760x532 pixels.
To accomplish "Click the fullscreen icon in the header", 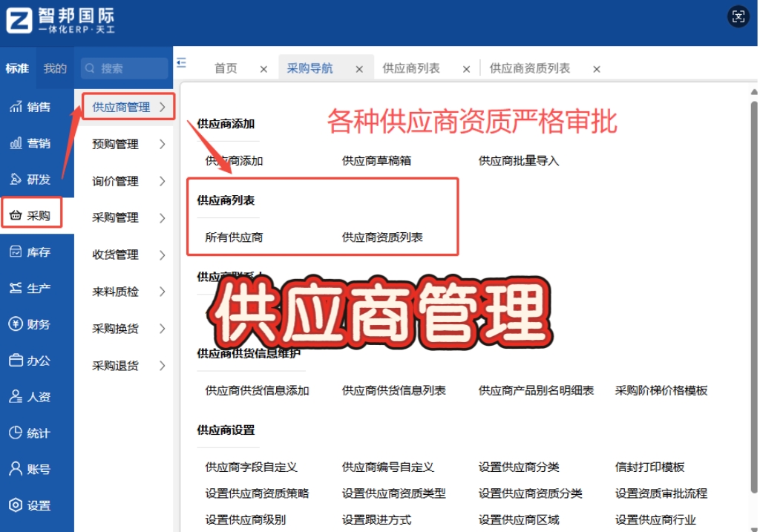I will tap(738, 17).
